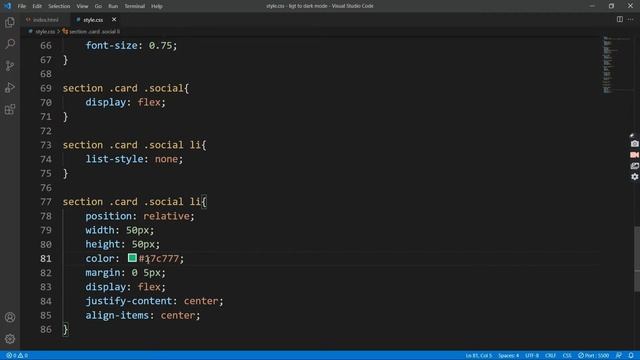Open the Selection menu

point(59,6)
